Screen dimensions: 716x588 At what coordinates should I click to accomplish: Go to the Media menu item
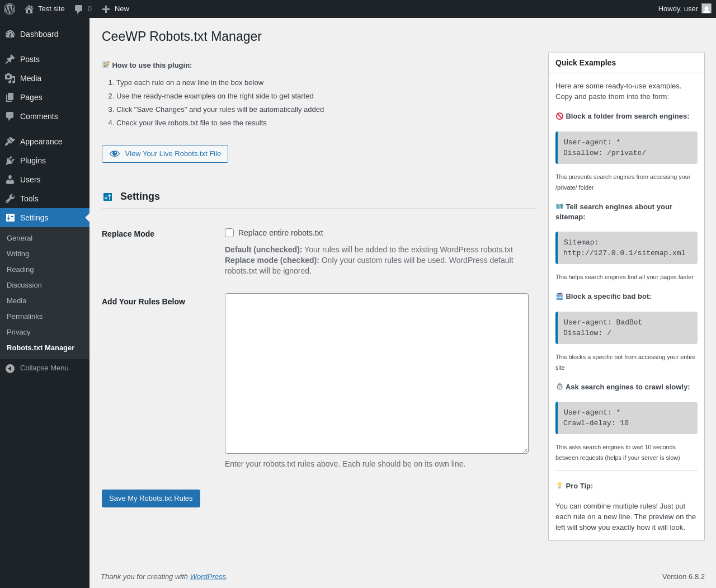31,78
